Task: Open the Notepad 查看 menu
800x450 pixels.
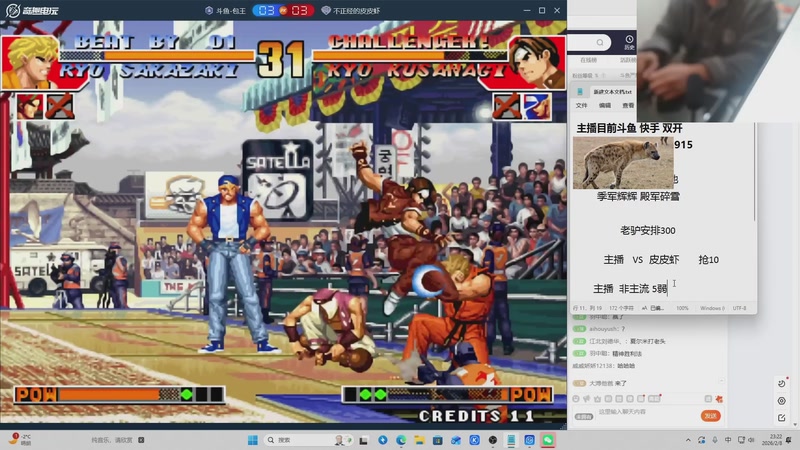Action: pos(628,106)
